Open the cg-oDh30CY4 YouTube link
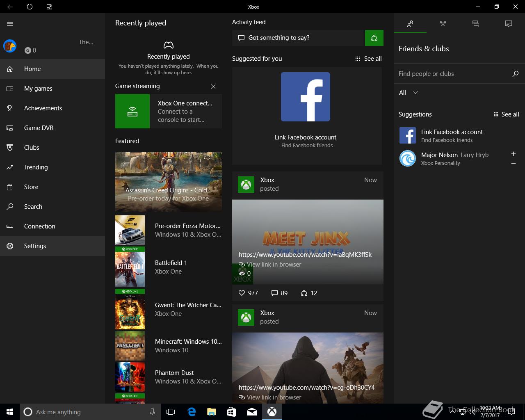Screen dimensions: 525x420 coord(307,388)
